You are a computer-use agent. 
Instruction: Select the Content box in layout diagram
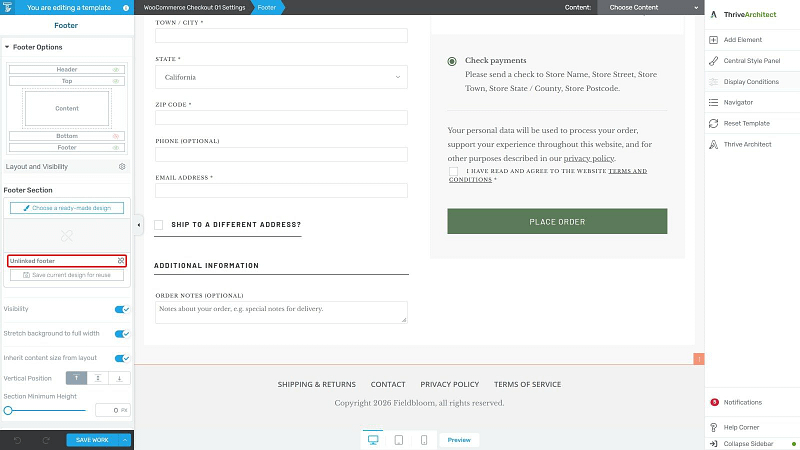pos(67,108)
